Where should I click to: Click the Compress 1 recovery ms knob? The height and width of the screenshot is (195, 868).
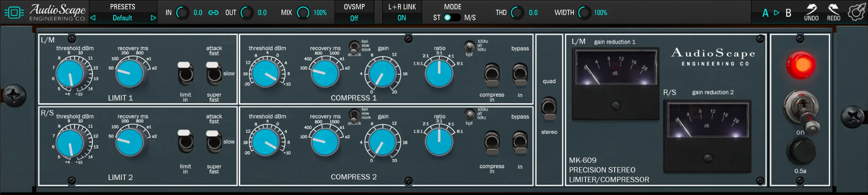[325, 73]
